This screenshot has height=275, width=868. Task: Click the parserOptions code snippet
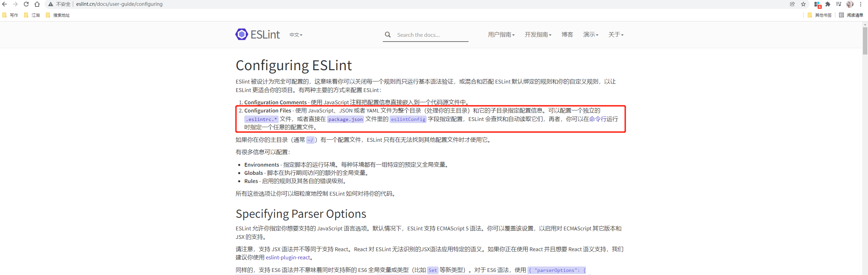[557, 270]
